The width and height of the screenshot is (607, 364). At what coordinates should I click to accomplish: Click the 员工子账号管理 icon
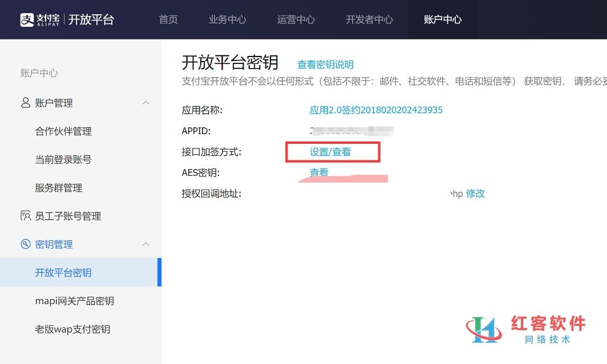(x=26, y=216)
